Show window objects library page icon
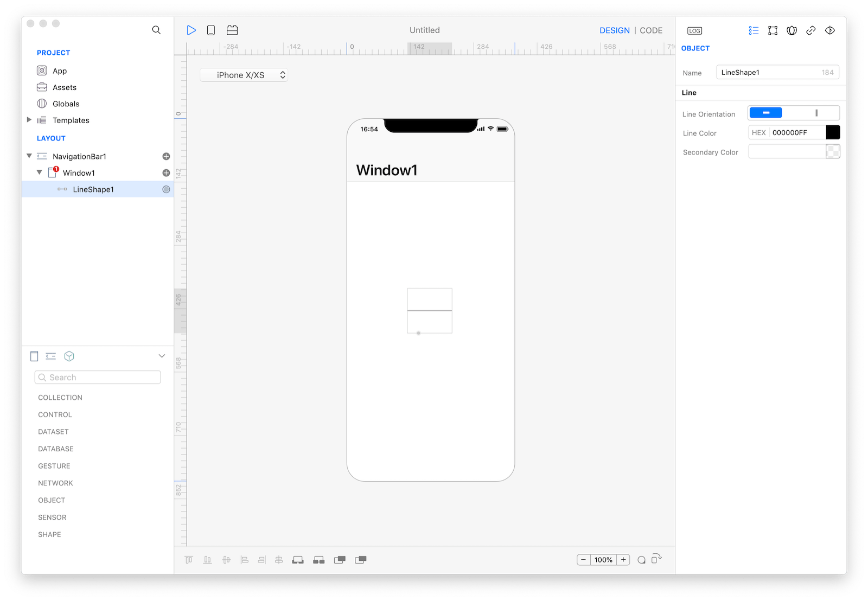The height and width of the screenshot is (601, 868). pos(34,356)
